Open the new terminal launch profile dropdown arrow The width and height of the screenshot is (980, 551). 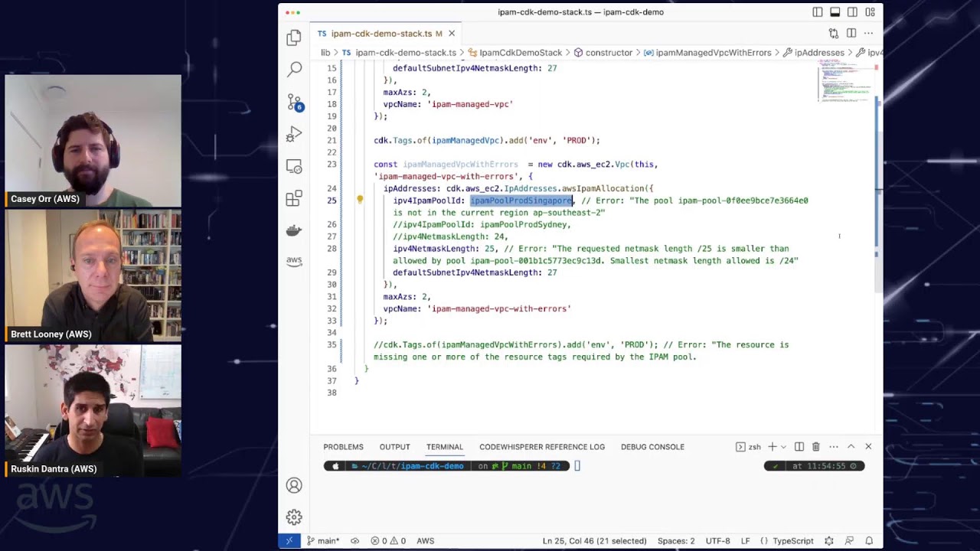point(783,447)
